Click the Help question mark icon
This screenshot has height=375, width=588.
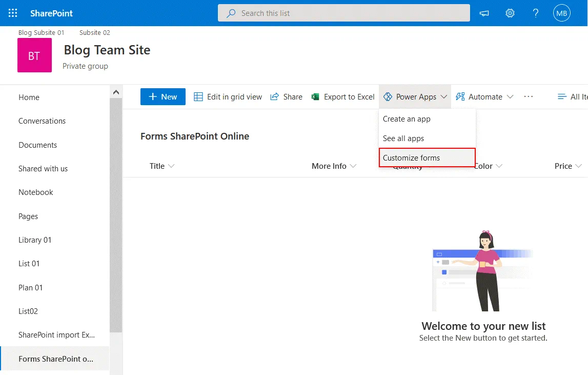[536, 13]
